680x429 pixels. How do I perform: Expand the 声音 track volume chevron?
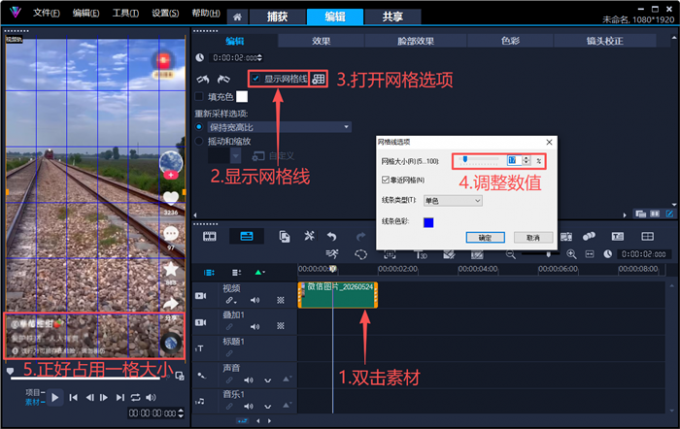click(x=268, y=380)
